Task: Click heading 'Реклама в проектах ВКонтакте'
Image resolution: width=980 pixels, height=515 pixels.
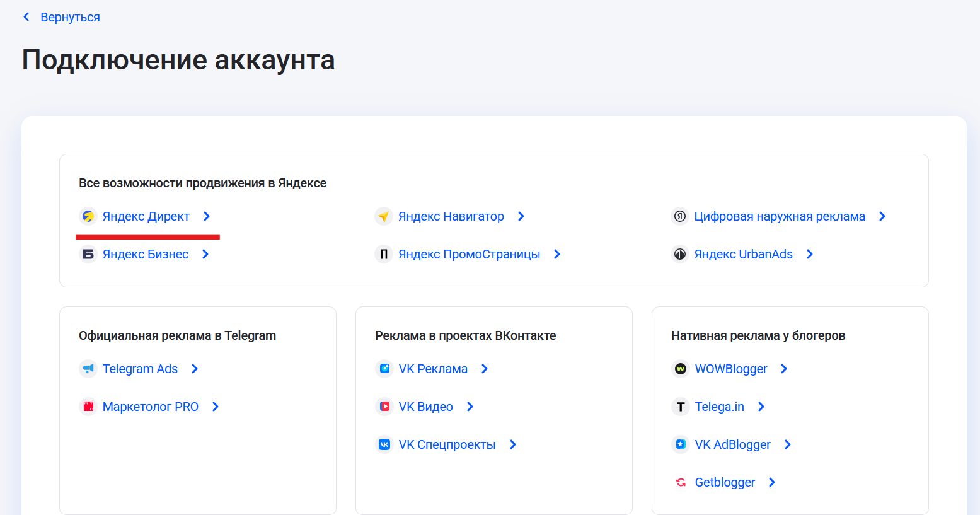Action: pos(465,336)
